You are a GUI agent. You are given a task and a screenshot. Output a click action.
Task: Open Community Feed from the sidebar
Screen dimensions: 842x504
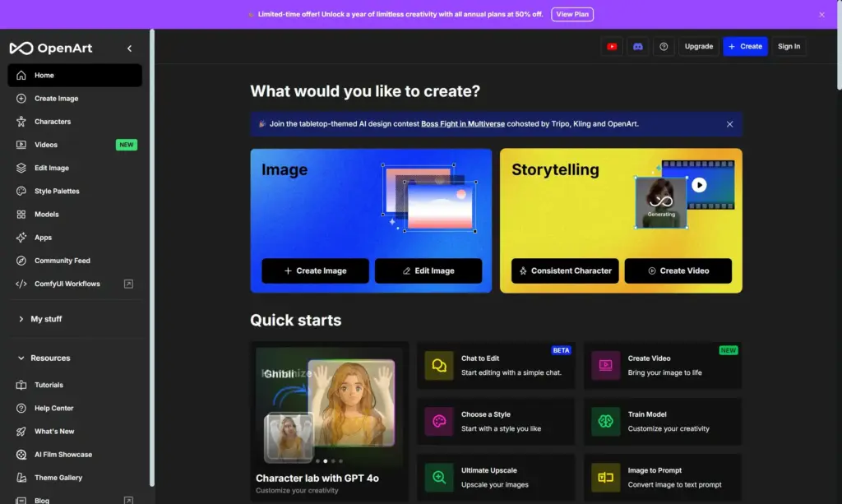(75, 261)
